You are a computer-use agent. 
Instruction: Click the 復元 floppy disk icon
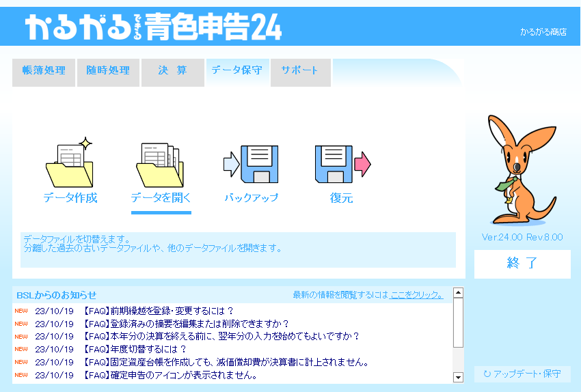342,164
